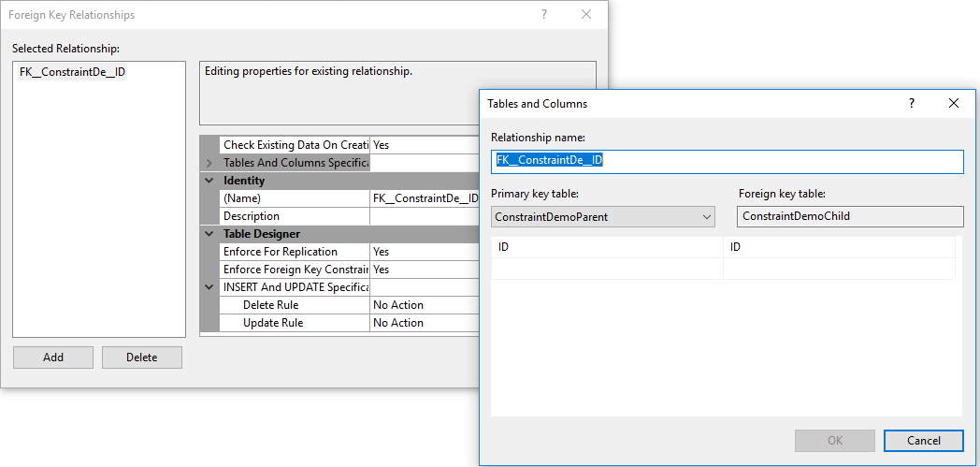This screenshot has height=467, width=980.
Task: Click the Add relationship button
Action: 52,358
